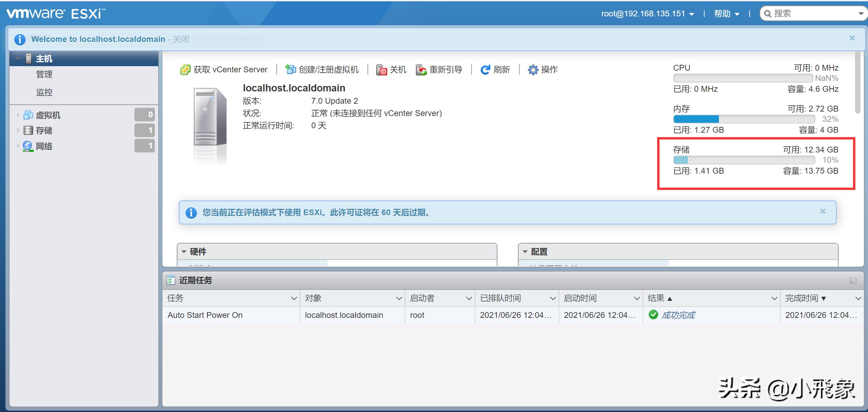
Task: Select the 主机 host icon in sidebar
Action: click(x=29, y=58)
